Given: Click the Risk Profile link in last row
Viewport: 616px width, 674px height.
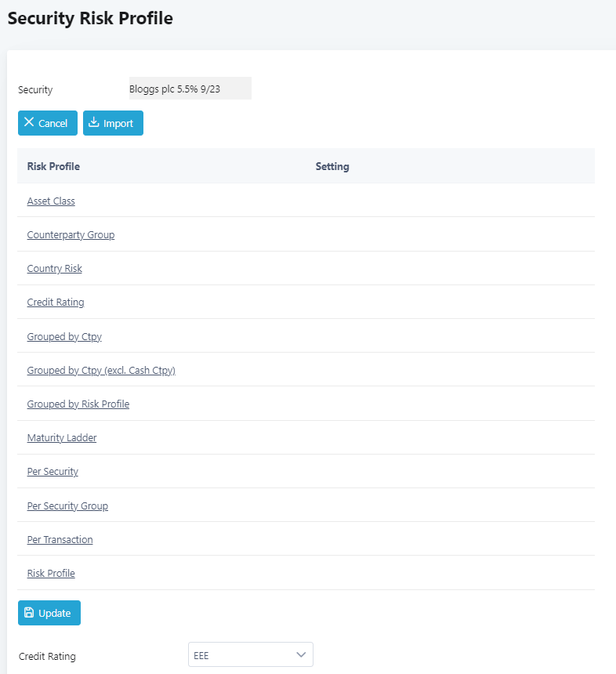Looking at the screenshot, I should [x=51, y=574].
